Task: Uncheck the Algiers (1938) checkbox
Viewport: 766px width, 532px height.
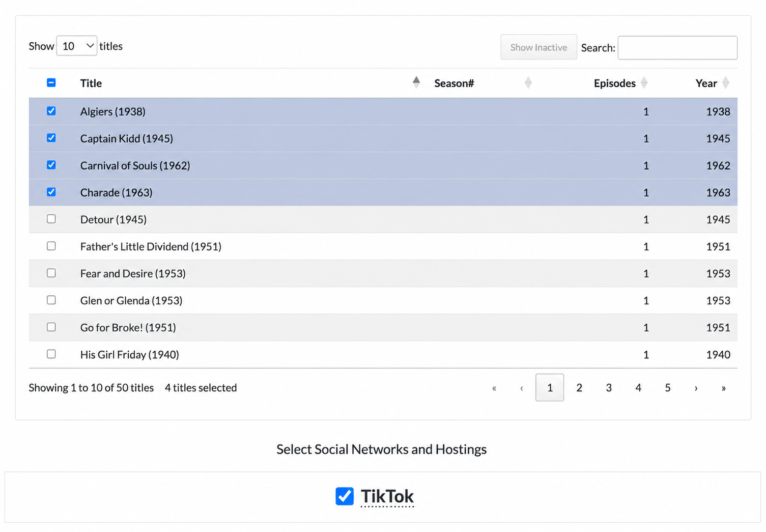Action: [51, 111]
